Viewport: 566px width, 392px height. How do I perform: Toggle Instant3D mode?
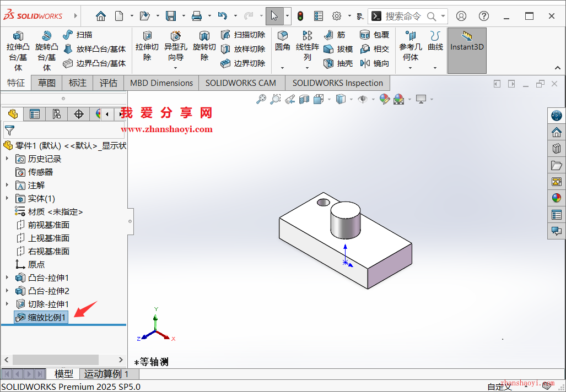[467, 51]
